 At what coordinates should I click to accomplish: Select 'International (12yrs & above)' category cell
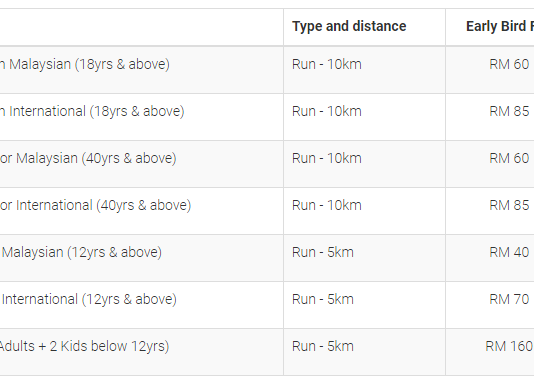tap(89, 299)
